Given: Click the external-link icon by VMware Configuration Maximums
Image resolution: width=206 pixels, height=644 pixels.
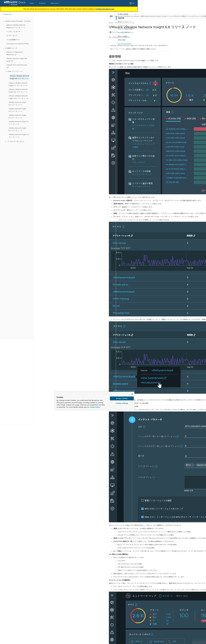Looking at the screenshot, I should [x=15, y=55].
